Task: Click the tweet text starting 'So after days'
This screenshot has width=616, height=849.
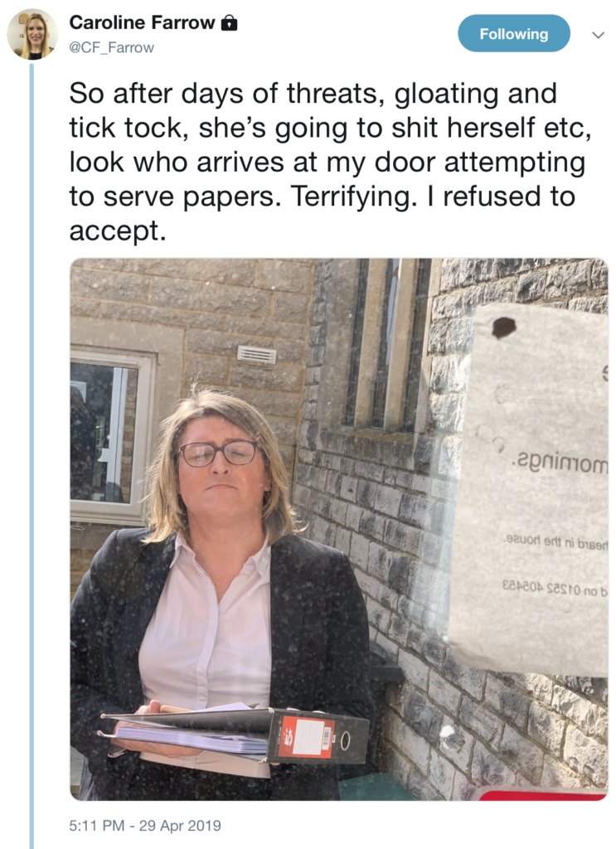Action: tap(330, 162)
